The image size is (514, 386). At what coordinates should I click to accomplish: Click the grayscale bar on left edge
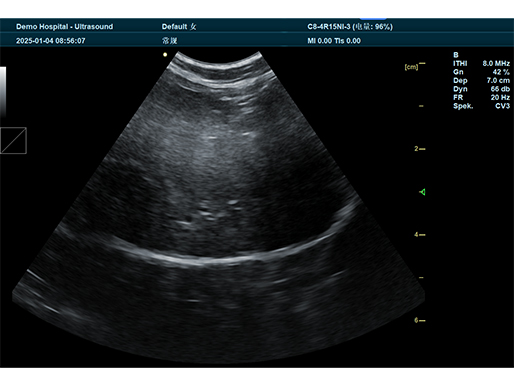coord(3,92)
